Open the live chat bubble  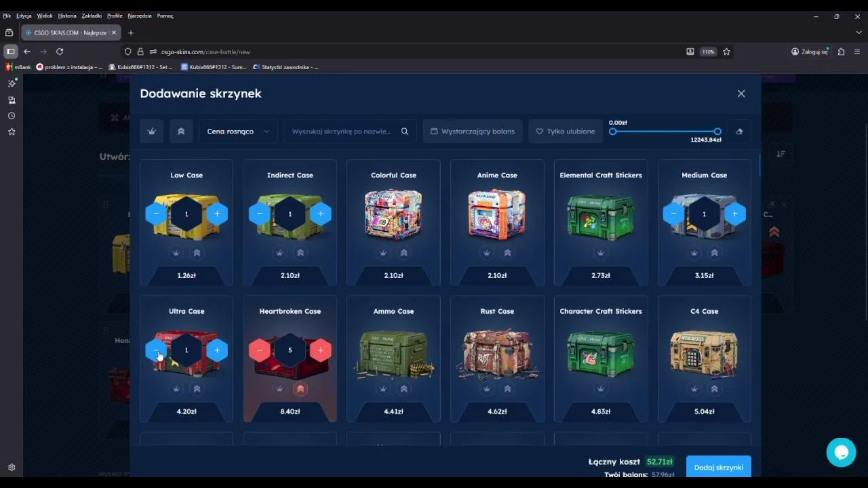coord(841,452)
